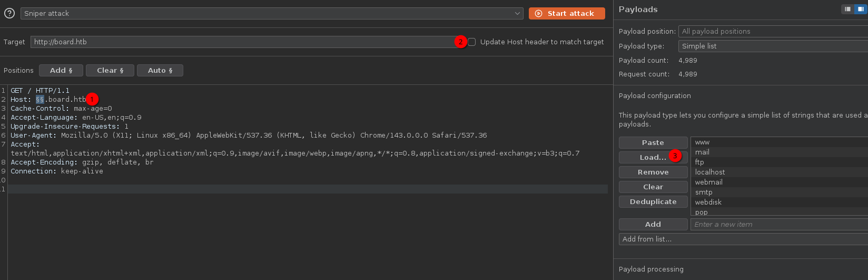Open the Payload type dropdown
Image resolution: width=868 pixels, height=280 pixels.
point(772,46)
